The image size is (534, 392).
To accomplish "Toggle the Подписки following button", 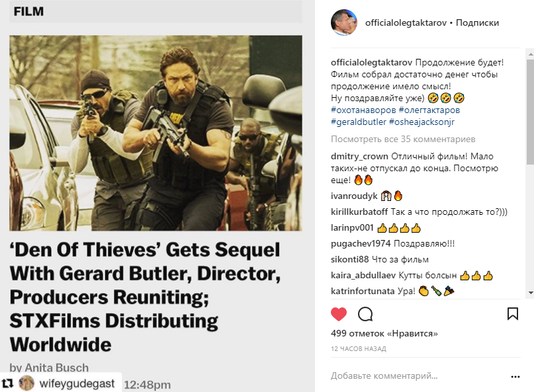I will coord(477,22).
